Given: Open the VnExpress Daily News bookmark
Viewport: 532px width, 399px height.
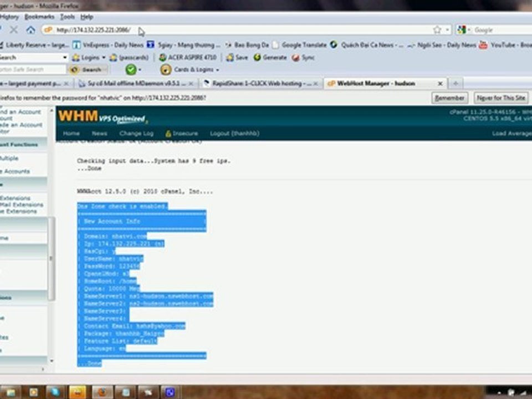Looking at the screenshot, I should 108,45.
